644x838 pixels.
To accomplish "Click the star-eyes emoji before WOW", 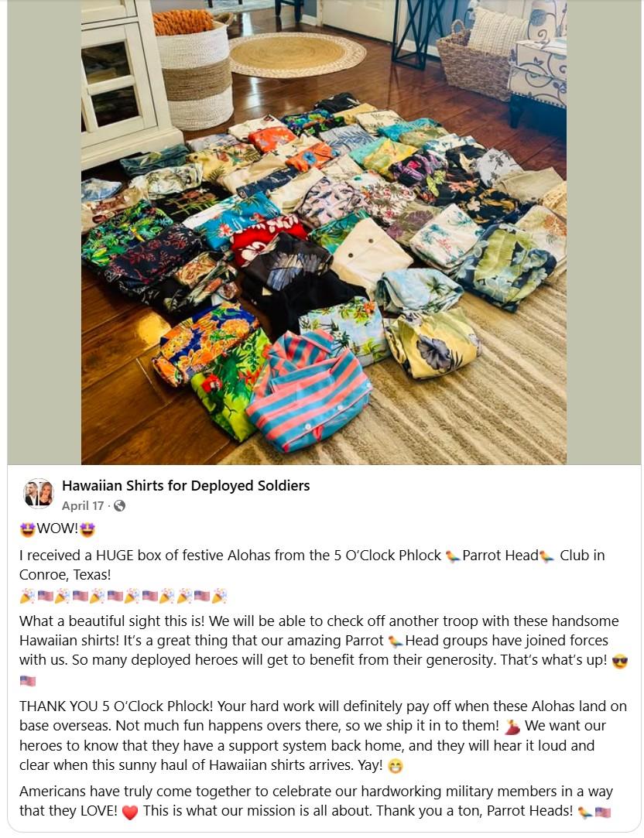I will [27, 529].
